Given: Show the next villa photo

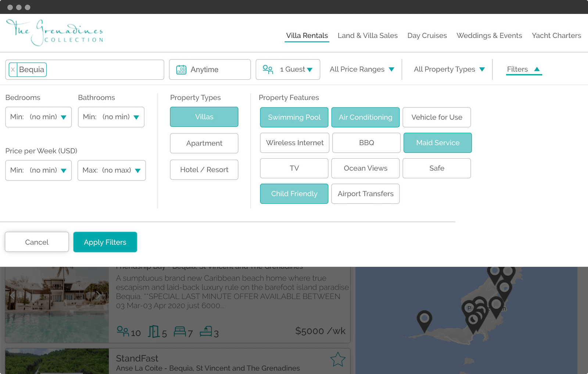Looking at the screenshot, I should [x=98, y=294].
